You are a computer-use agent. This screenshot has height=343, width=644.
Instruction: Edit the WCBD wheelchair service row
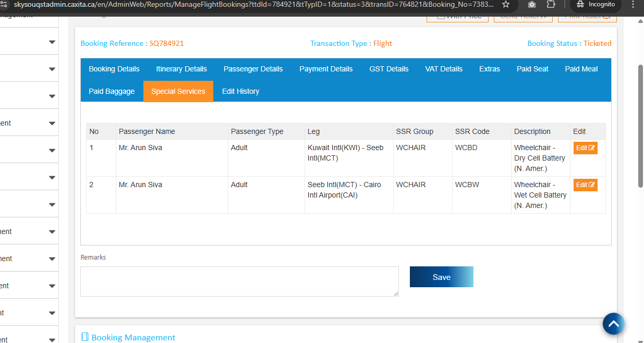pyautogui.click(x=585, y=148)
